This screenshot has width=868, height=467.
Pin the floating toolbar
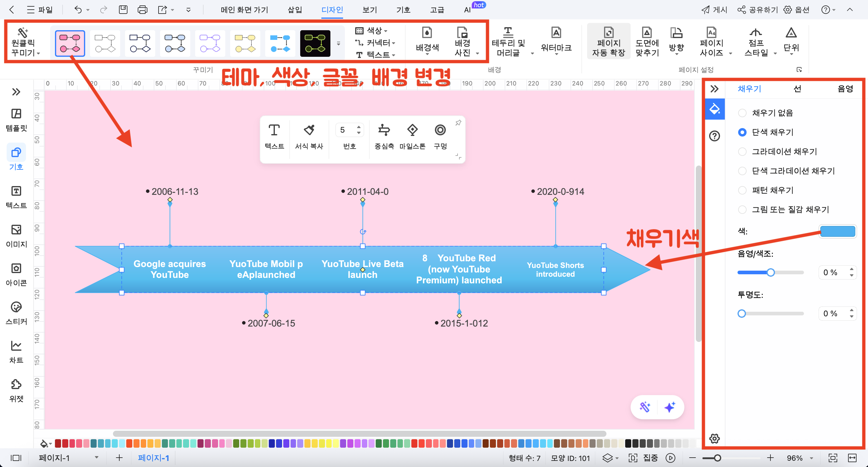pyautogui.click(x=458, y=123)
